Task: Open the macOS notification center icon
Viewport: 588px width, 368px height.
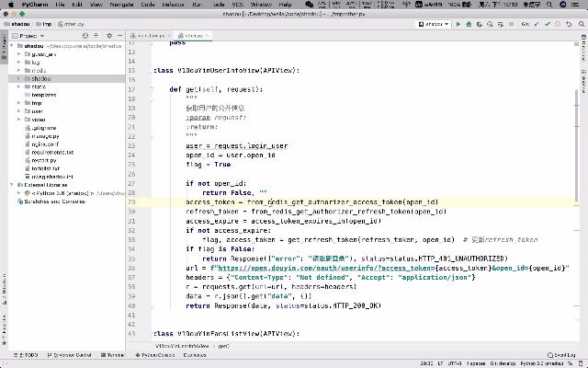Action: tap(575, 5)
